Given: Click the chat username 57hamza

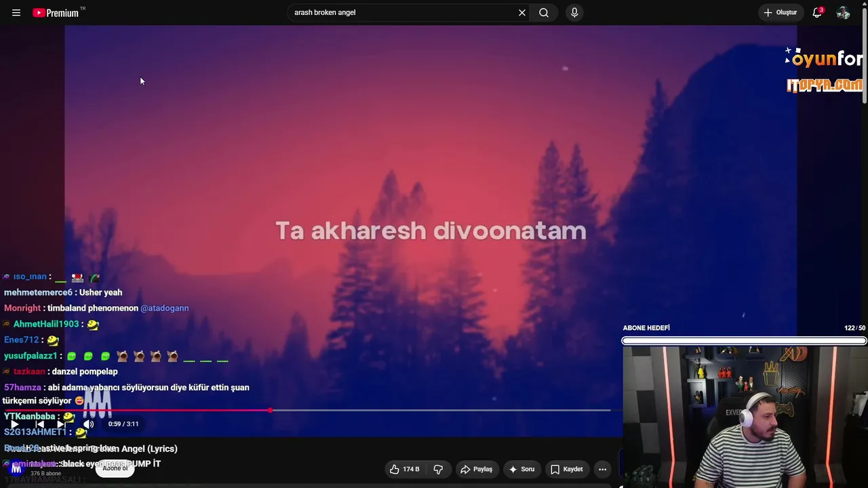Looking at the screenshot, I should point(22,388).
